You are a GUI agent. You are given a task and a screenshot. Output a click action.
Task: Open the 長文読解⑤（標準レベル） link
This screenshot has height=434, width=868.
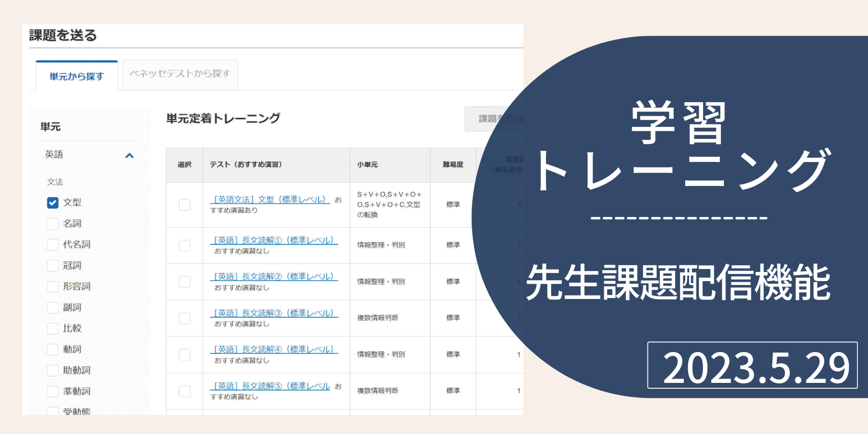point(270,386)
